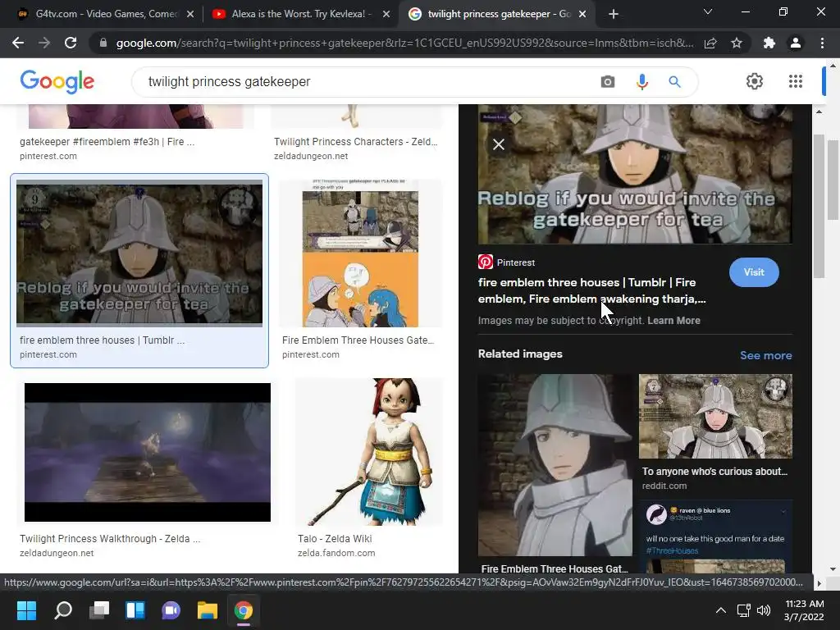Close the Alexa YouTube tab

[x=386, y=15]
